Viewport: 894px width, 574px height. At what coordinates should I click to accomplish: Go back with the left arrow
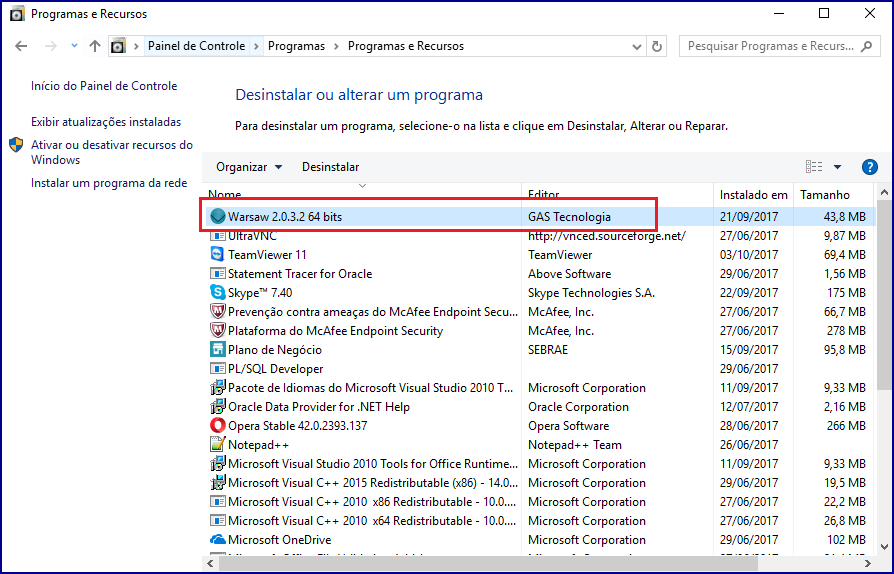(21, 46)
